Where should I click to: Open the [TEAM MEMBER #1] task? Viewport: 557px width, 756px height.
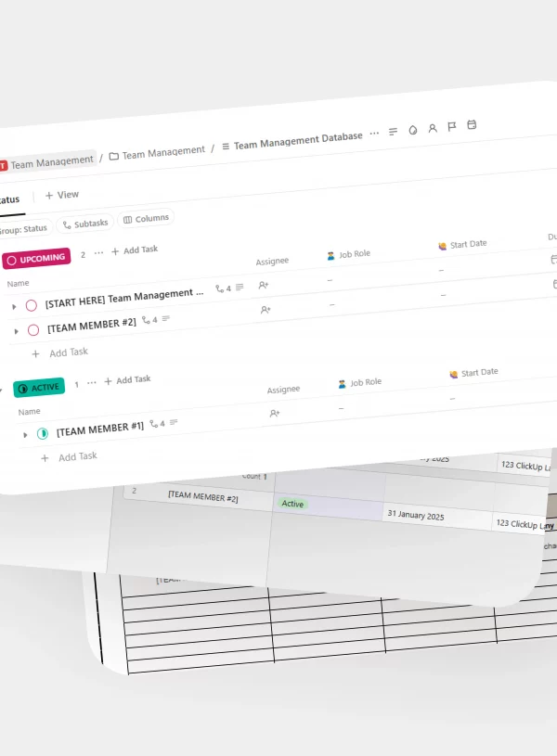(100, 429)
